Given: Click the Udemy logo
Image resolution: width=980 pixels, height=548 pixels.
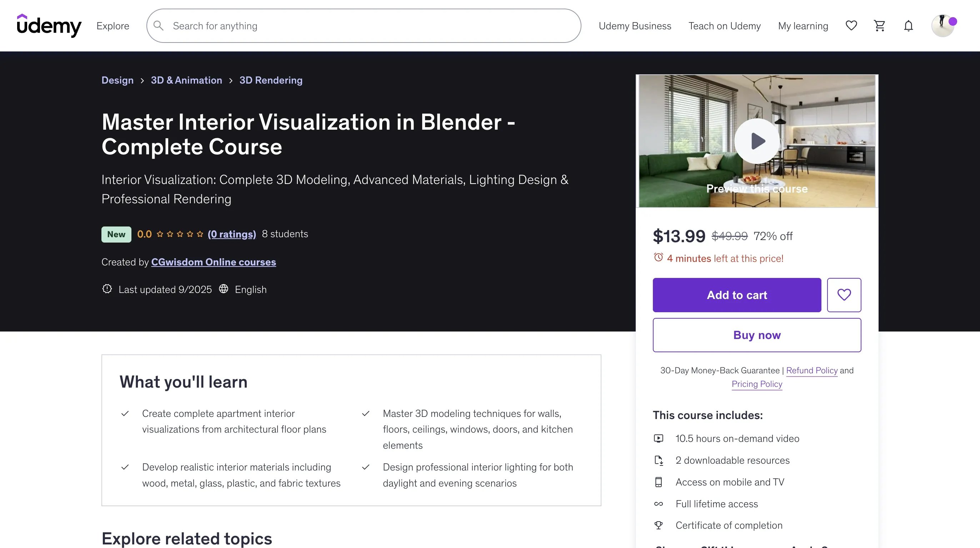Looking at the screenshot, I should point(49,25).
